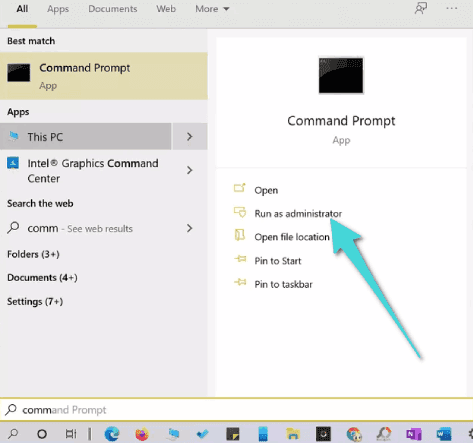Select Open in the action list

pyautogui.click(x=266, y=190)
